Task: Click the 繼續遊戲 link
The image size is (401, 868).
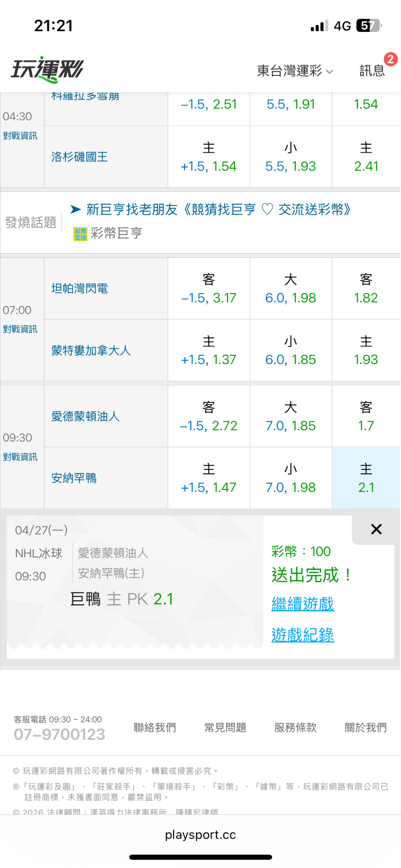Action: click(x=303, y=604)
